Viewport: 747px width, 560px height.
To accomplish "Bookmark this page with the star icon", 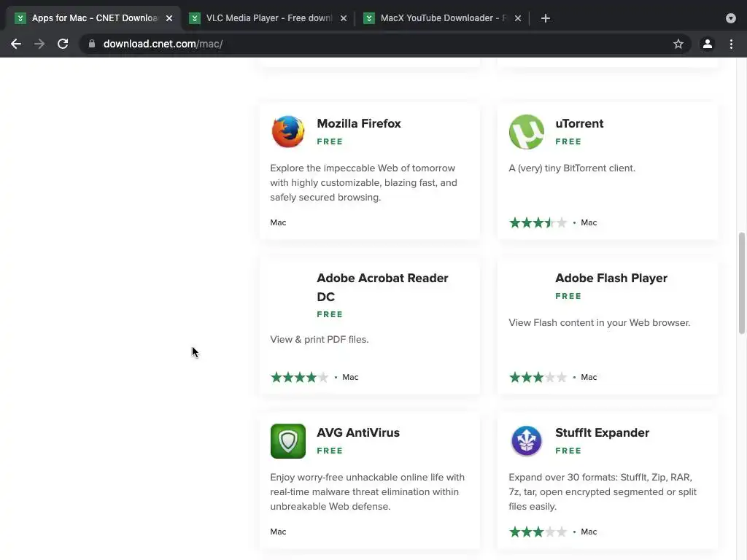I will (678, 44).
